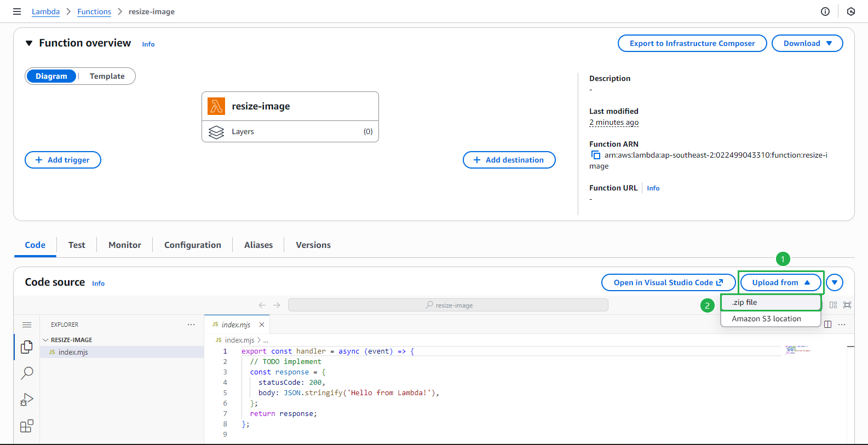868x445 pixels.
Task: Open the Explorer files icon
Action: pos(26,347)
